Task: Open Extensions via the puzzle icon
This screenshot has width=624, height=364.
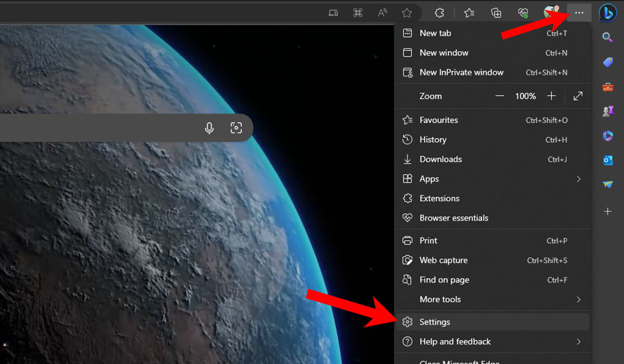Action: click(439, 12)
